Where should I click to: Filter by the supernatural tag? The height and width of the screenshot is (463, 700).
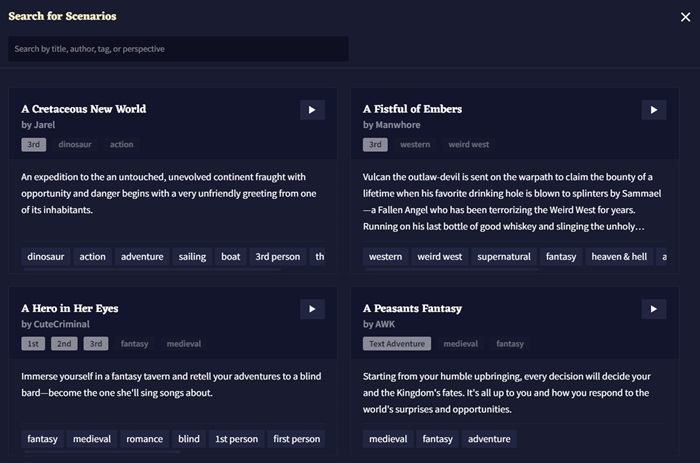[504, 257]
